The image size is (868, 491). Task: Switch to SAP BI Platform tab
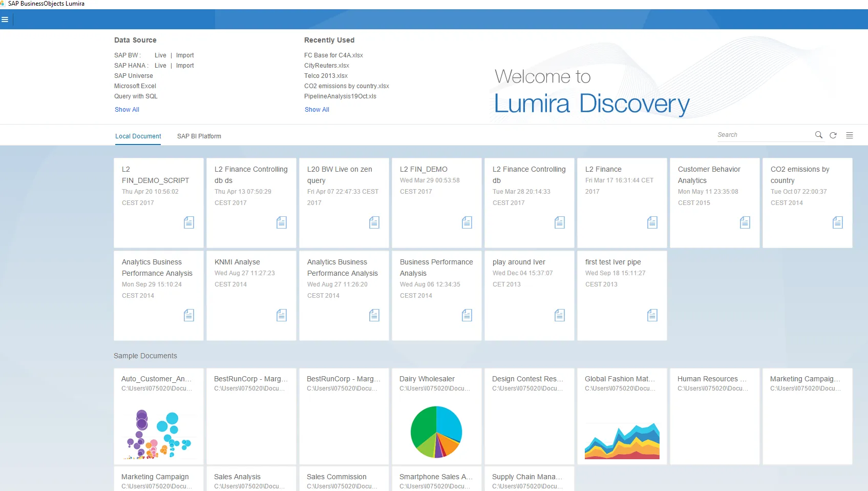(x=199, y=136)
